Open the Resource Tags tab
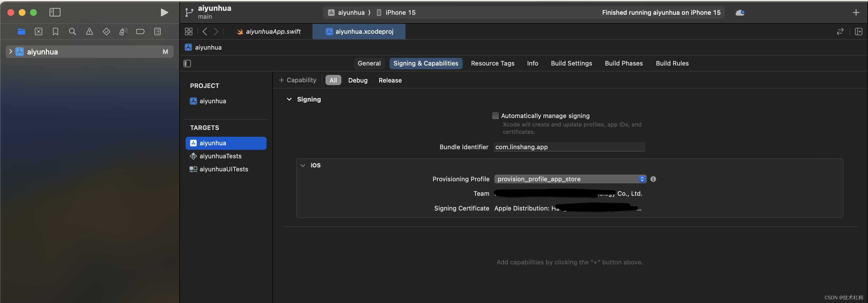Image resolution: width=868 pixels, height=303 pixels. click(492, 64)
